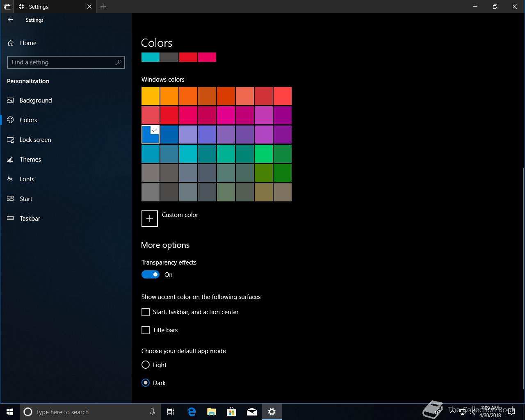The image size is (525, 420).
Task: Open the Lock screen settings page
Action: (x=35, y=140)
